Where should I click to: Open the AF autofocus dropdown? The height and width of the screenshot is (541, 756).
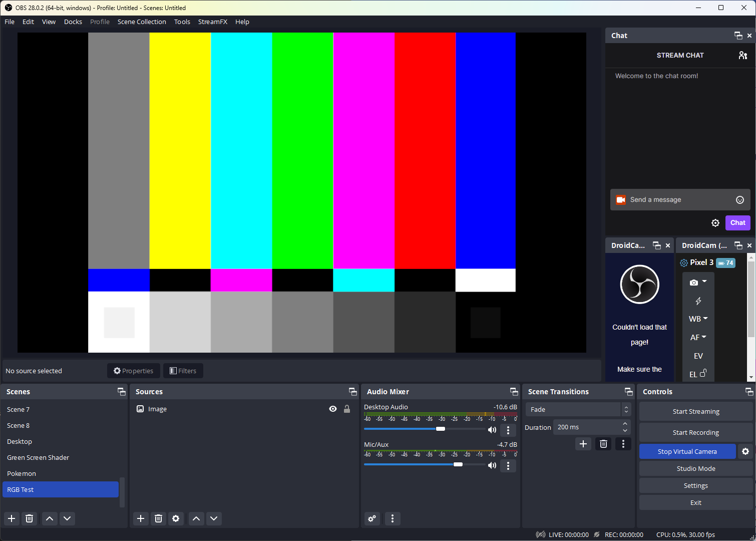coord(697,337)
